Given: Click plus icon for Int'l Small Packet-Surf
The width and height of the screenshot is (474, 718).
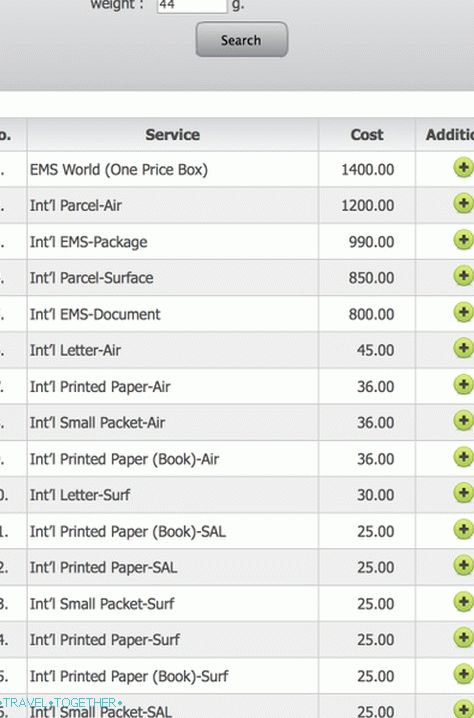Looking at the screenshot, I should [463, 602].
